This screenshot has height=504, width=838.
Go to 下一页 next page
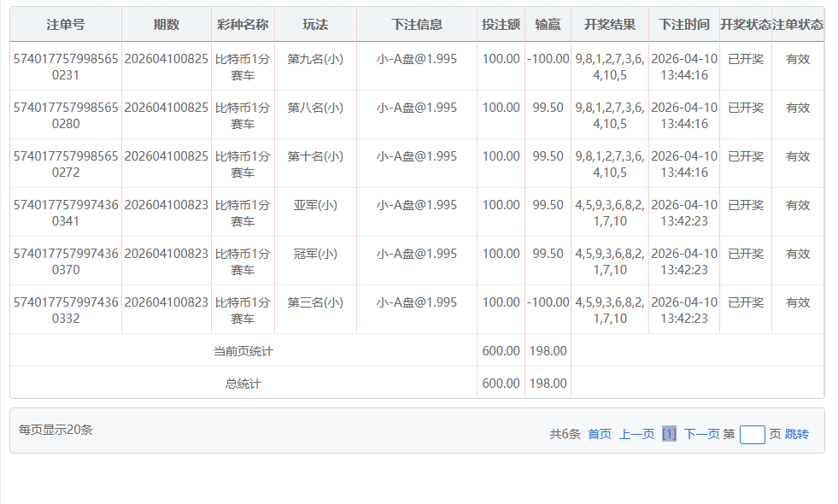701,434
